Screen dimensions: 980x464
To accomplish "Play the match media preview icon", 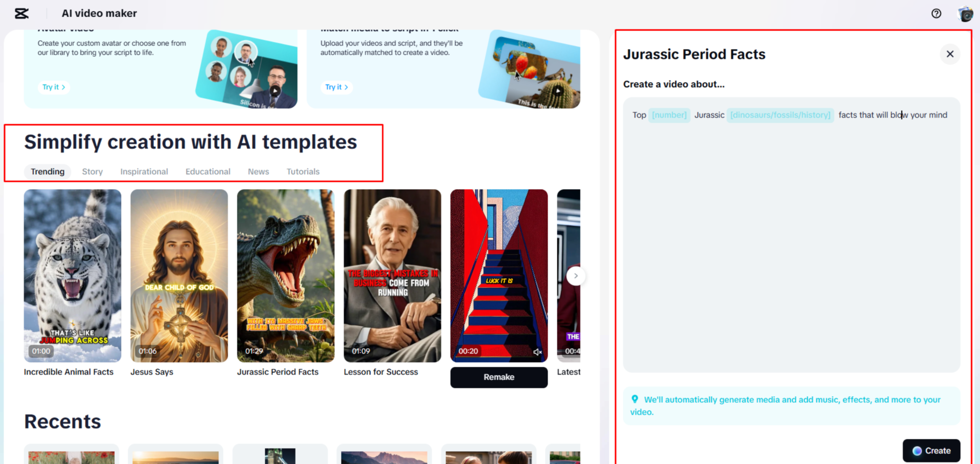I will pos(557,91).
